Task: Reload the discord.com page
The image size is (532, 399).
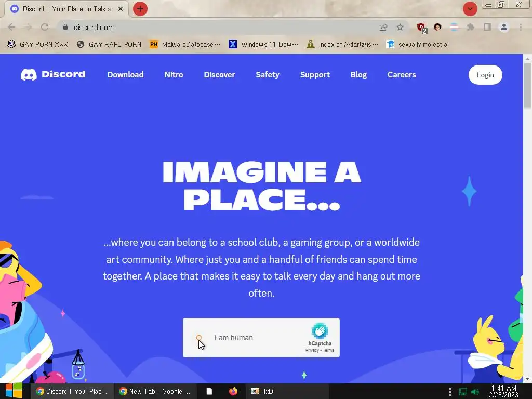Action: tap(45, 27)
